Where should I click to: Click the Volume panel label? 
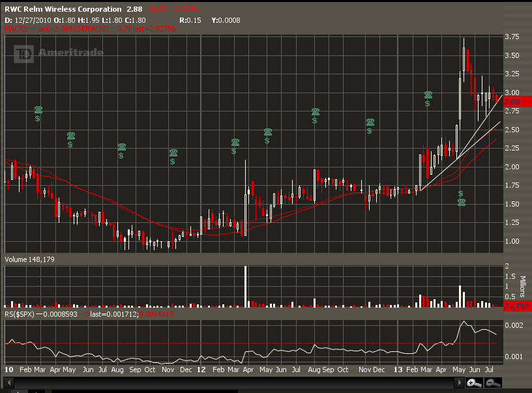pos(15,259)
